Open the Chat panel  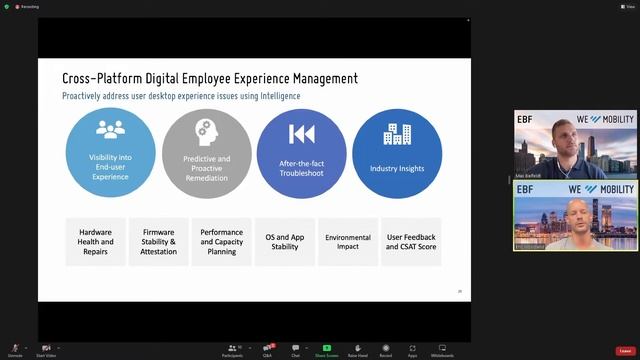[x=296, y=350]
